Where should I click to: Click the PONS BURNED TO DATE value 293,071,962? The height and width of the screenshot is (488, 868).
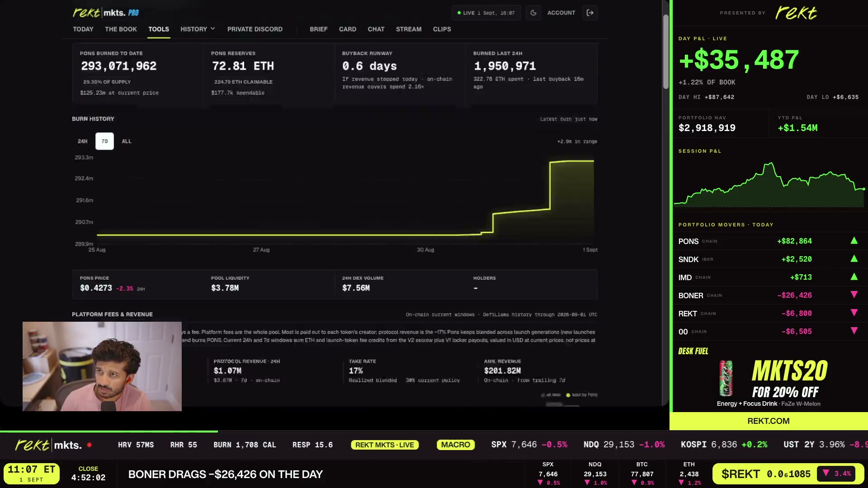[x=118, y=66]
